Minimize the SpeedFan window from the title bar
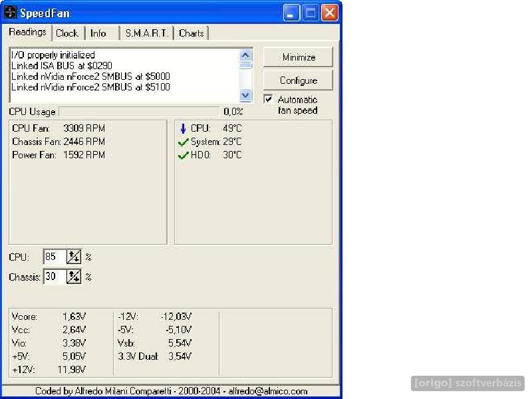Image resolution: width=532 pixels, height=399 pixels. pyautogui.click(x=291, y=13)
